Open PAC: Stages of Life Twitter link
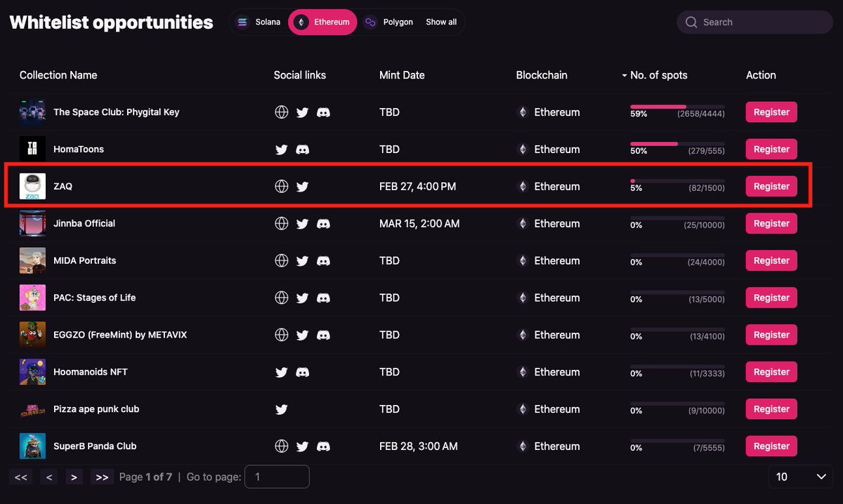This screenshot has height=504, width=843. point(303,298)
